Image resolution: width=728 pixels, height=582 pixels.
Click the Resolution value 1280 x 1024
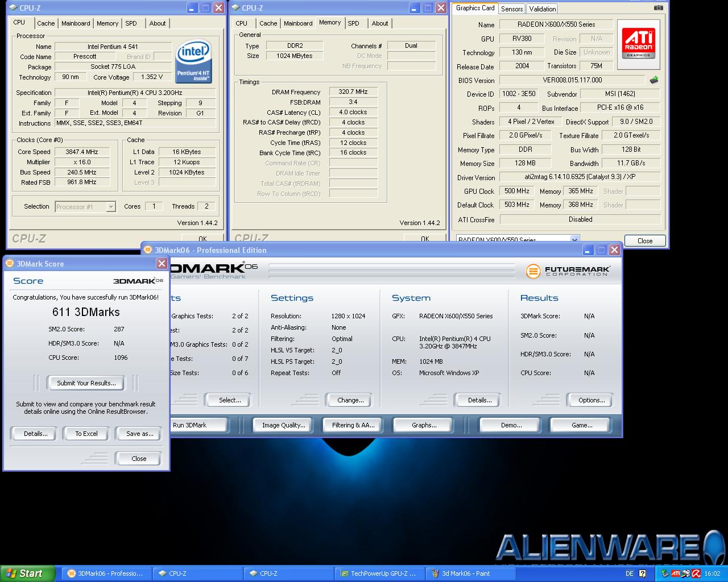[348, 316]
